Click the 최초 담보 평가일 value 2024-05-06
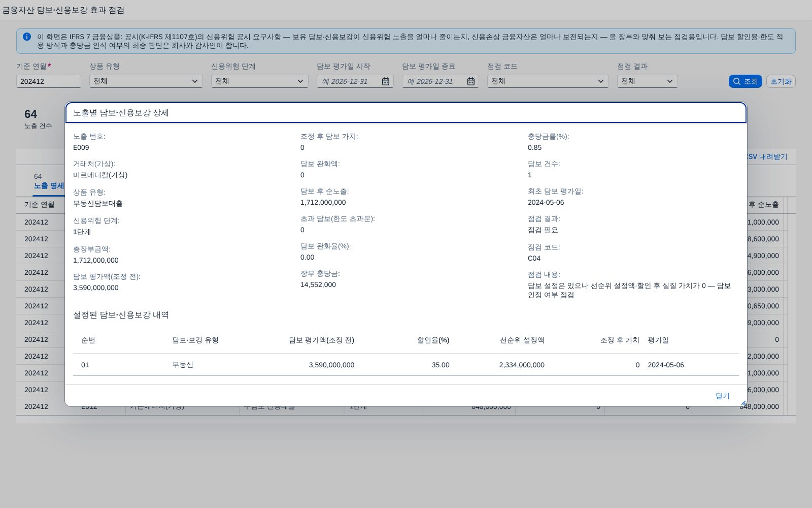The height and width of the screenshot is (508, 812). [x=546, y=202]
